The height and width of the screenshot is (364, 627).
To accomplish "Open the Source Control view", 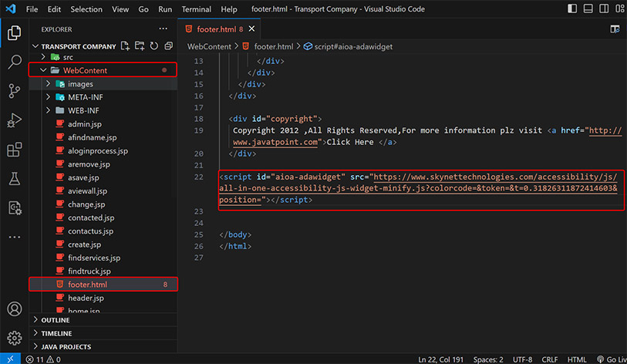I will coord(14,91).
